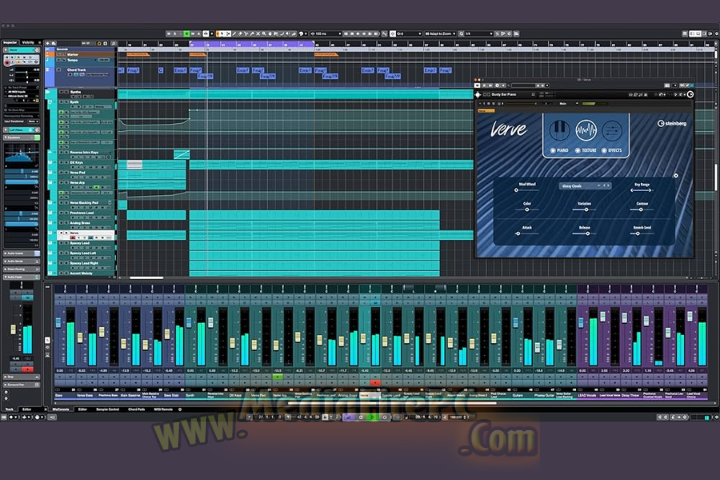Open the 100 ms nudge dropdown

[x=328, y=34]
